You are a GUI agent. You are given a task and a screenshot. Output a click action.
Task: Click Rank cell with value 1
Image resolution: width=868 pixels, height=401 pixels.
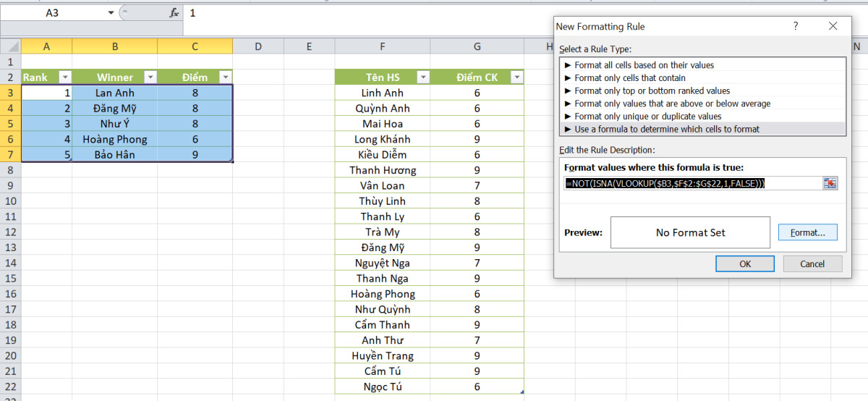coord(47,93)
